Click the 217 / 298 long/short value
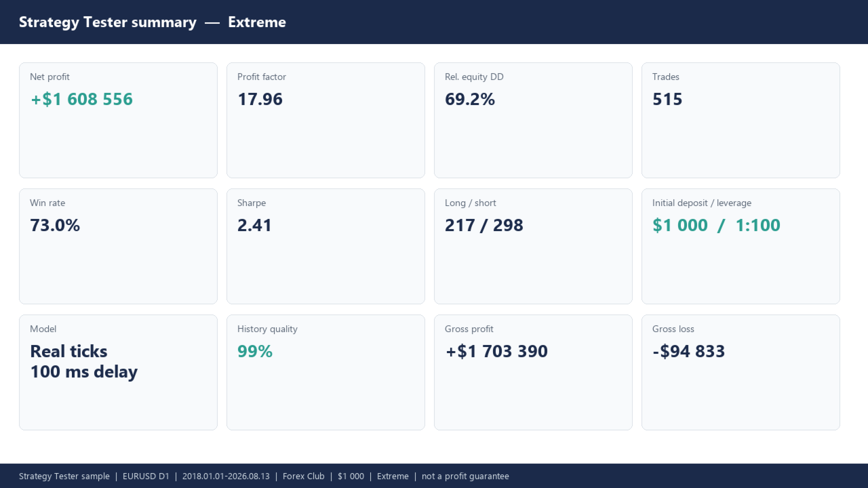The width and height of the screenshot is (868, 488). pos(484,226)
